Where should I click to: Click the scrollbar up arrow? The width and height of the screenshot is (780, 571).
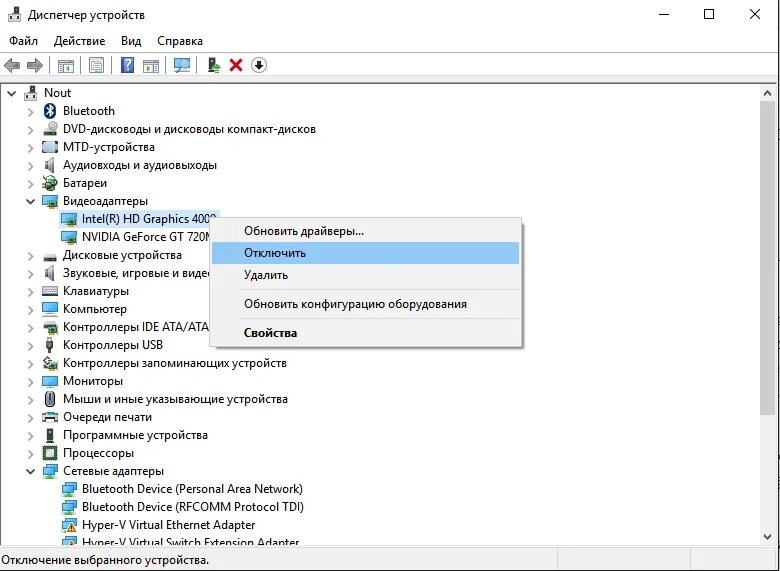point(767,94)
